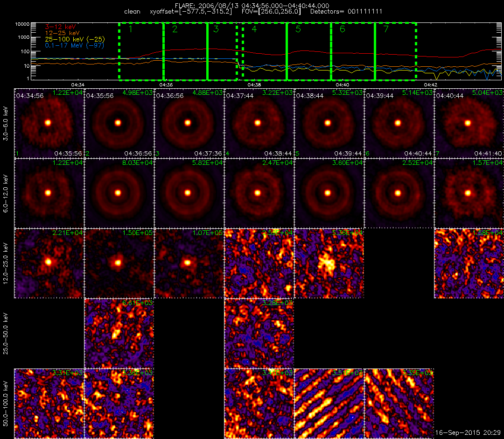Click the FLARE date and time title

[x=252, y=6]
